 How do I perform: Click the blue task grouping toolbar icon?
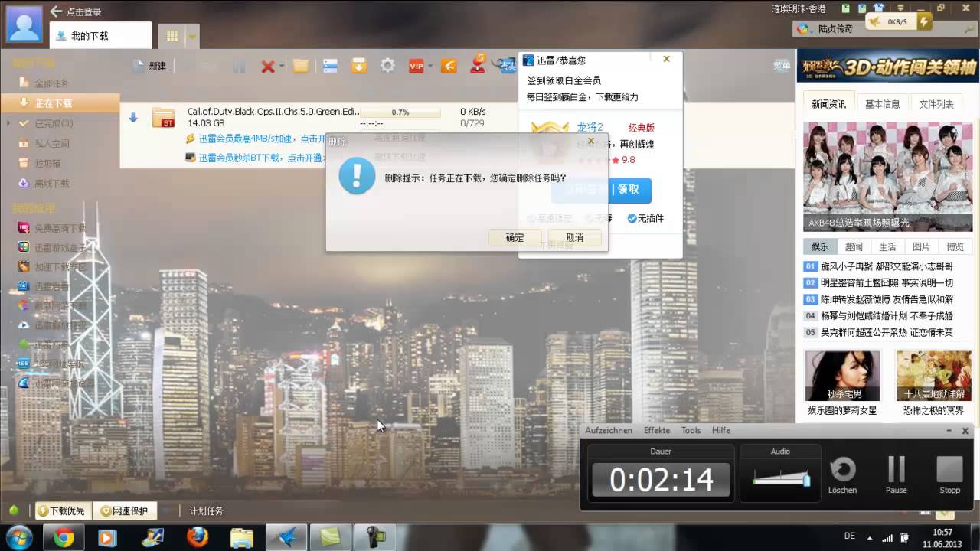click(330, 67)
